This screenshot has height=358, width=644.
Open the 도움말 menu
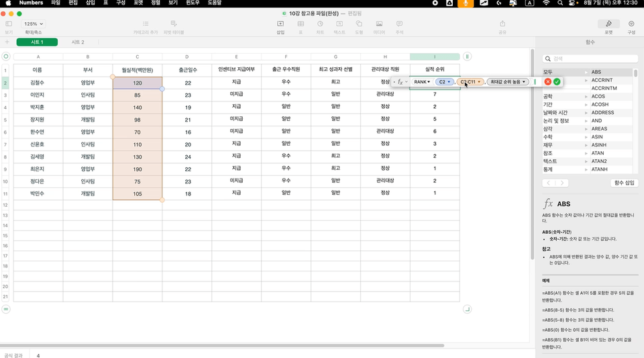(215, 3)
